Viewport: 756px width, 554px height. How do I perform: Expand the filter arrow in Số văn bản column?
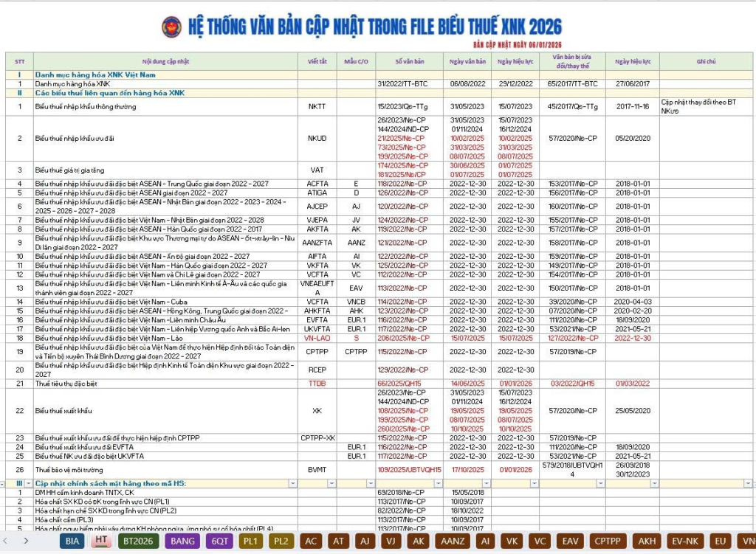[437, 483]
